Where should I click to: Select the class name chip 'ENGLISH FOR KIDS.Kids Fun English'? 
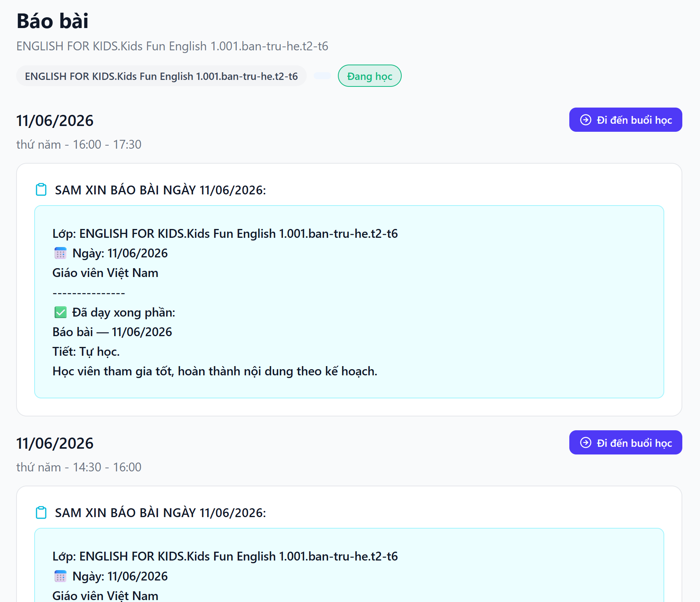(161, 76)
